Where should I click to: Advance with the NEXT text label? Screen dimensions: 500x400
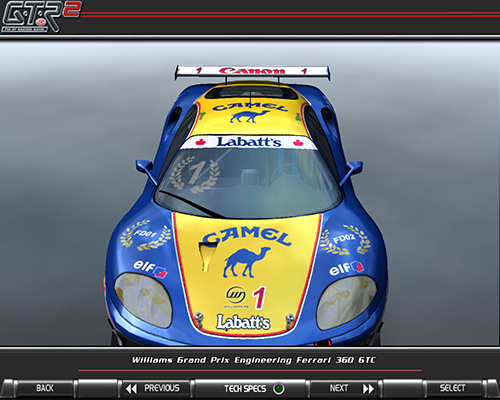[339, 388]
